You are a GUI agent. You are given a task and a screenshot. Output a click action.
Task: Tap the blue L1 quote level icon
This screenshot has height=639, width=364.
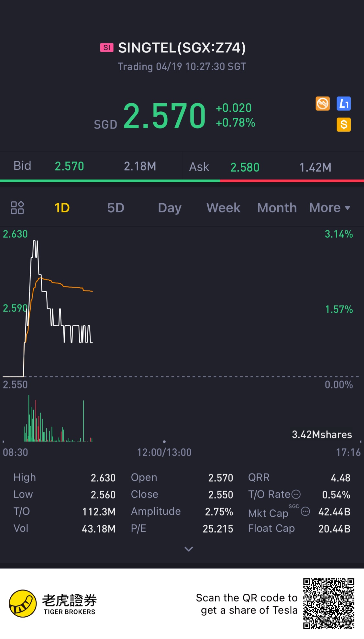coord(344,104)
